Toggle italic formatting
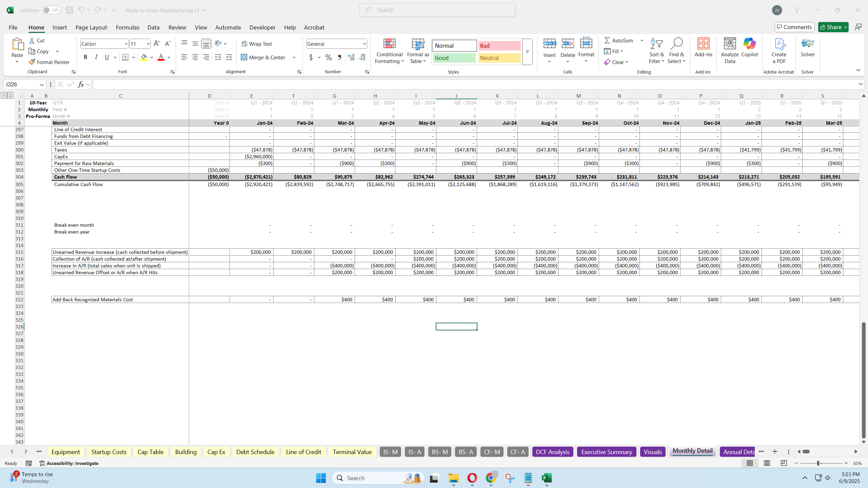The image size is (868, 488). pyautogui.click(x=96, y=57)
